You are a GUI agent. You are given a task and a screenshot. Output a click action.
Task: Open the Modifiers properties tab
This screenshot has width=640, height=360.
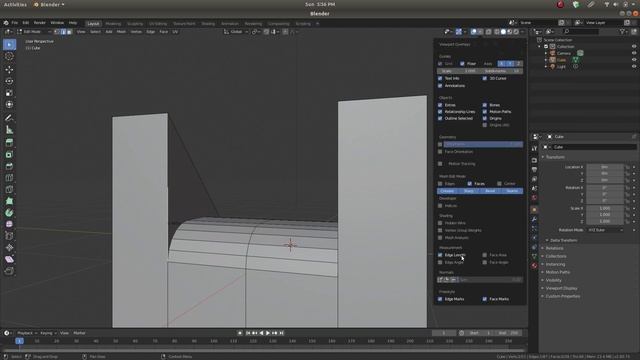534,219
